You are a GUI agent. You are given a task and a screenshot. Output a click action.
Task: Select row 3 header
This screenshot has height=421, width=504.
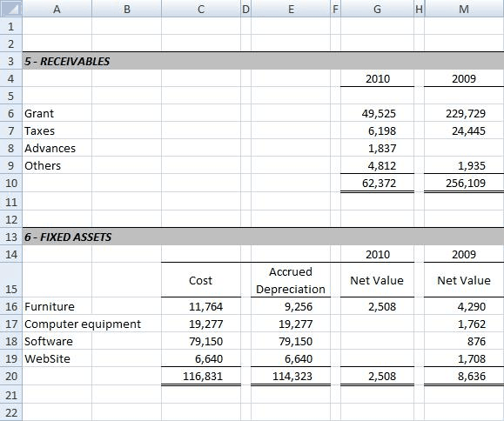pos(11,61)
